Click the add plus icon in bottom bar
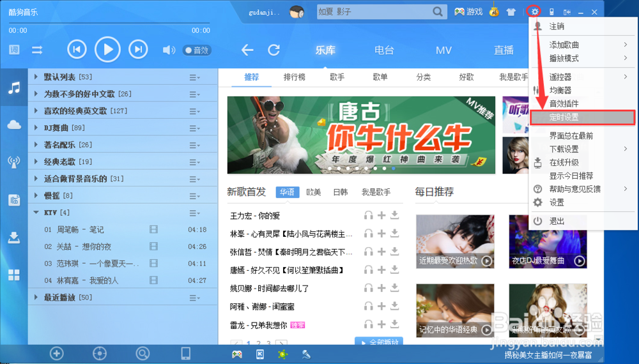 click(57, 353)
